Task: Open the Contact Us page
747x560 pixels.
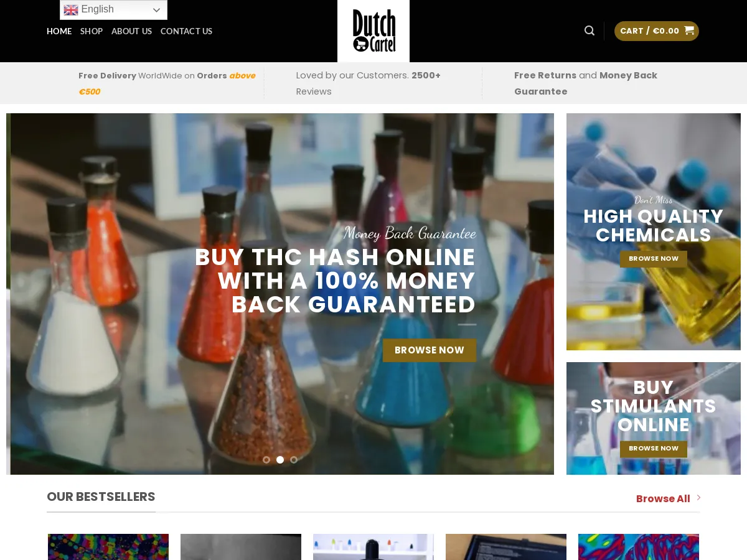Action: click(x=186, y=31)
